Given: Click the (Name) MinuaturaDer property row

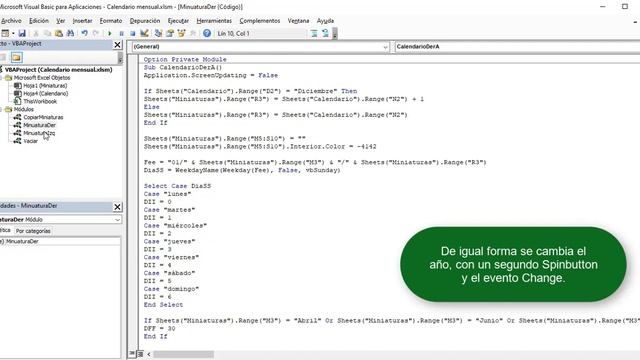Looking at the screenshot, I should pyautogui.click(x=60, y=242).
